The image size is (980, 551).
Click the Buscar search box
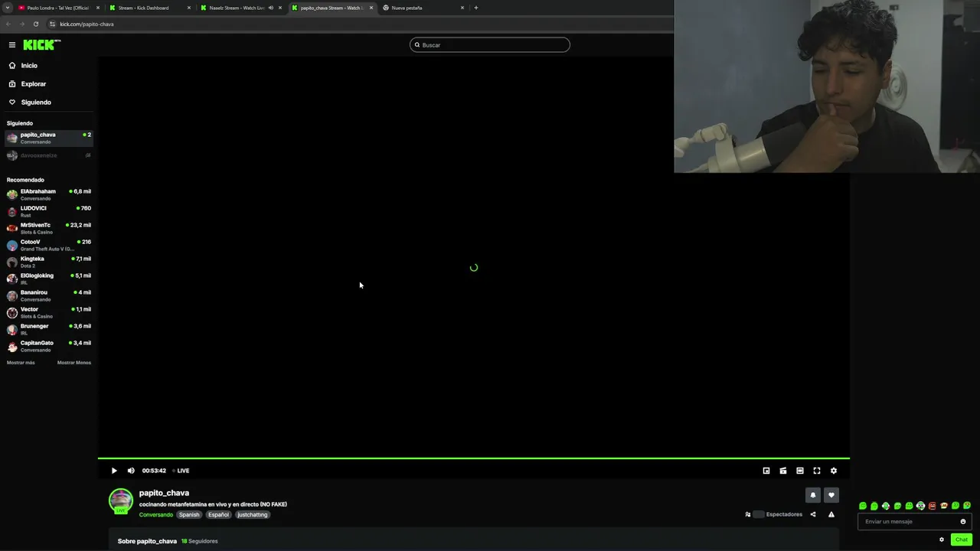(x=490, y=45)
